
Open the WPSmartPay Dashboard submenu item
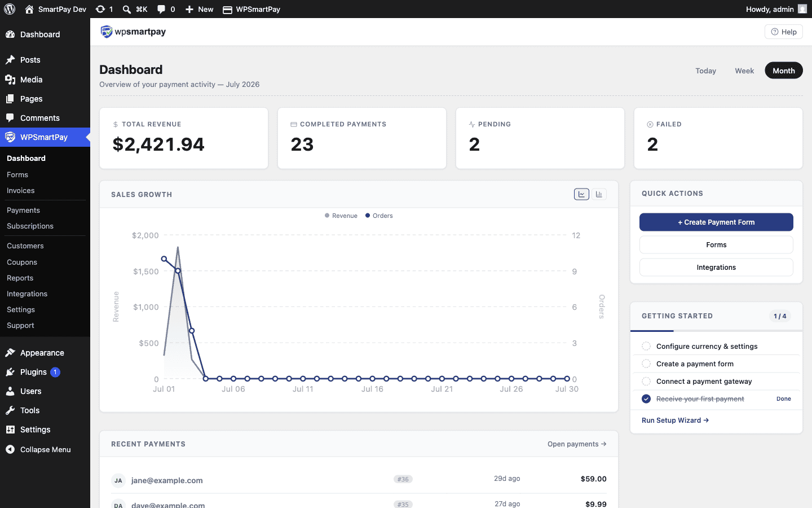click(x=26, y=159)
